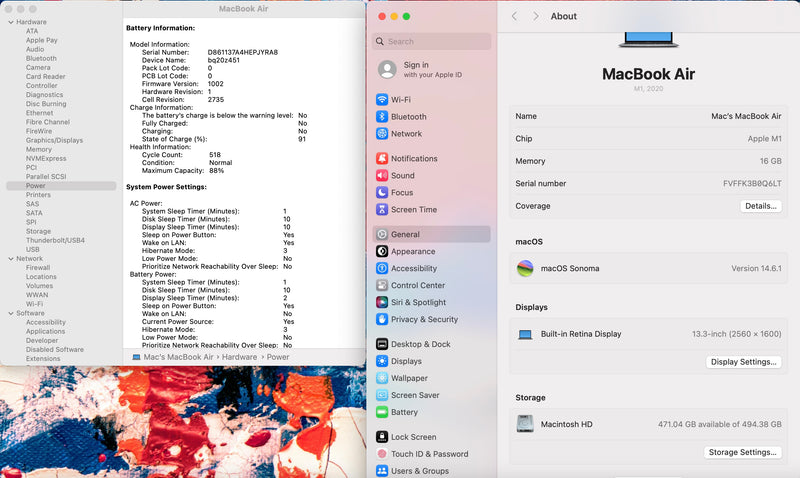
Task: Click the Condition value Normal
Action: coord(220,163)
